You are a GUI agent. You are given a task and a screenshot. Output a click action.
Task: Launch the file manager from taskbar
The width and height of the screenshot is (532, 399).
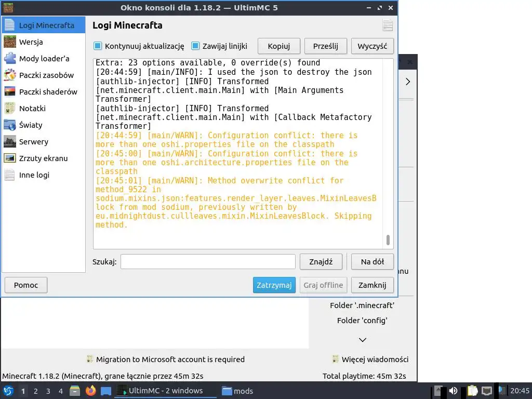(x=75, y=391)
